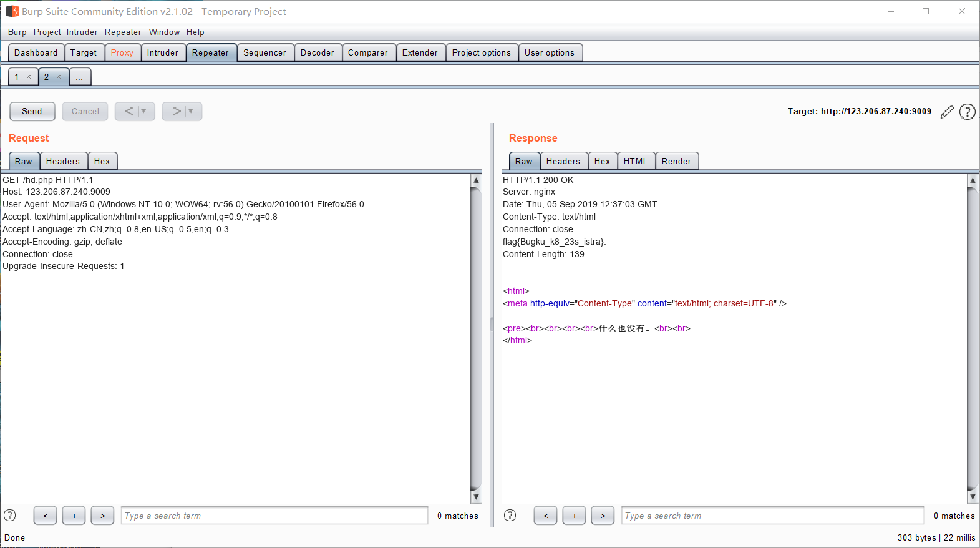Go to next match in response search
Viewport: 980px width, 548px height.
coord(603,516)
